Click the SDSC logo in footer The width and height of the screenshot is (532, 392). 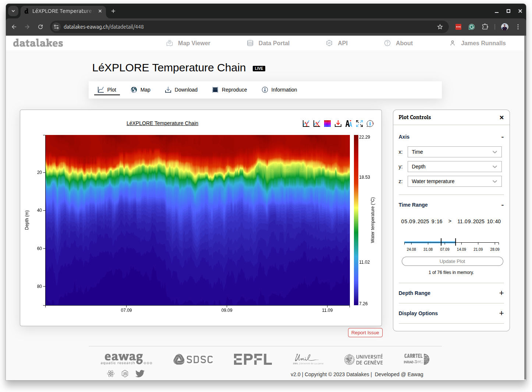(193, 359)
